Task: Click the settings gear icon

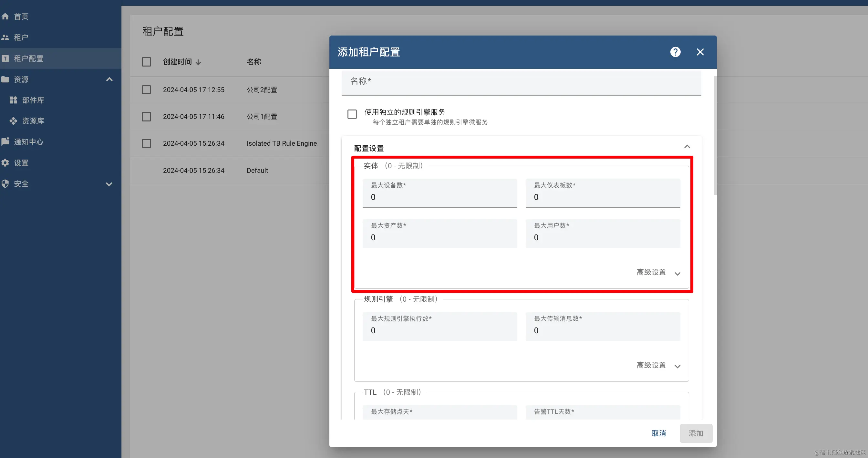Action: click(x=5, y=163)
